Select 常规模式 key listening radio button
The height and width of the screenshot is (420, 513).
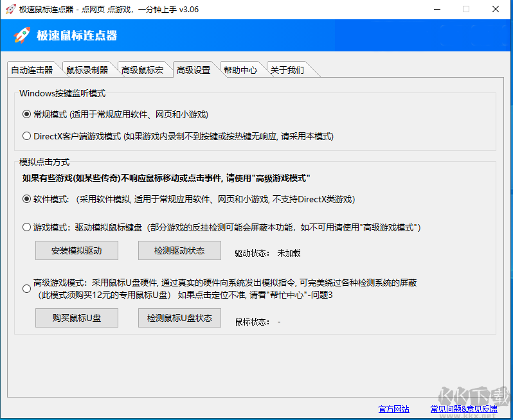(26, 114)
